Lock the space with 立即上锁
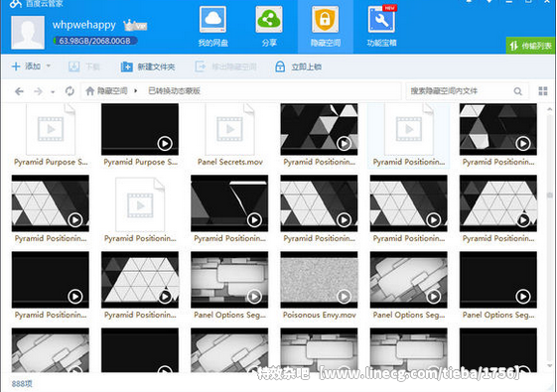Image resolution: width=557 pixels, height=392 pixels. click(299, 66)
